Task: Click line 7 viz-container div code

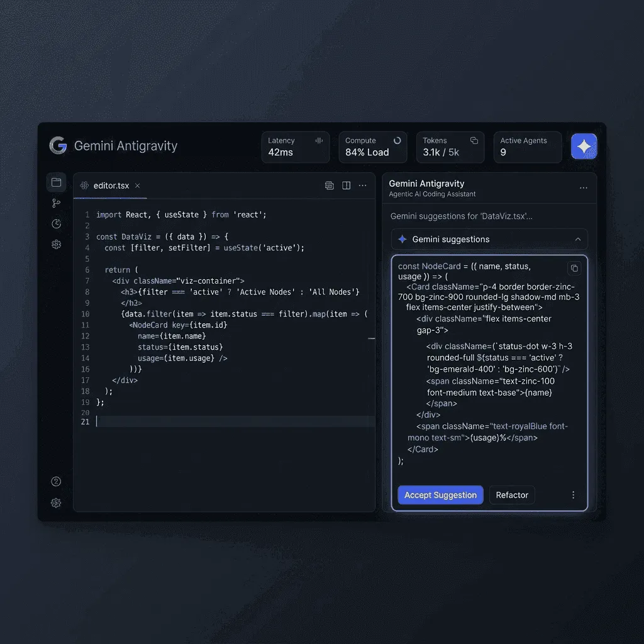Action: pyautogui.click(x=178, y=281)
